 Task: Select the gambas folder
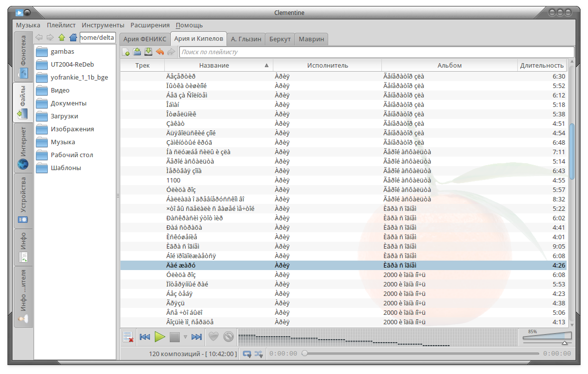pyautogui.click(x=75, y=52)
